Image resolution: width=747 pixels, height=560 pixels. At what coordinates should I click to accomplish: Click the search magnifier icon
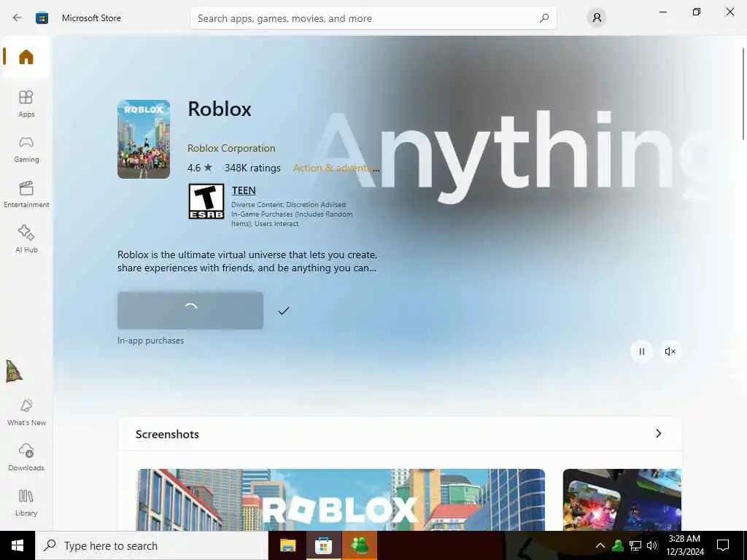tap(544, 18)
